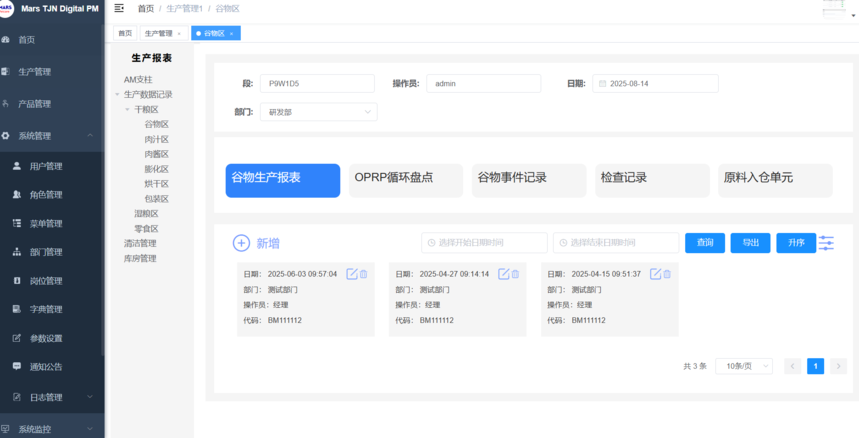859x438 pixels.
Task: Click the 菜单管理 list icon
Action: pos(17,223)
